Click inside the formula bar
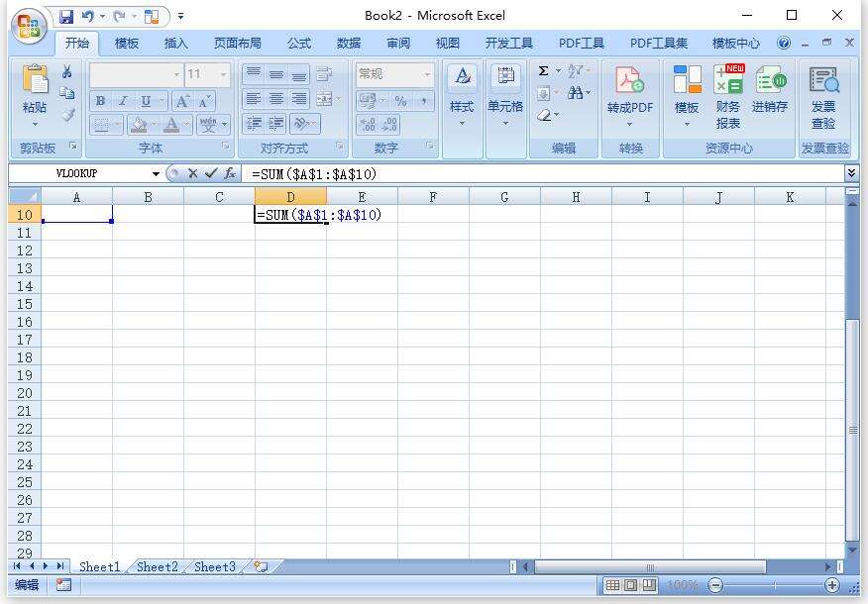This screenshot has height=604, width=868. coord(545,173)
